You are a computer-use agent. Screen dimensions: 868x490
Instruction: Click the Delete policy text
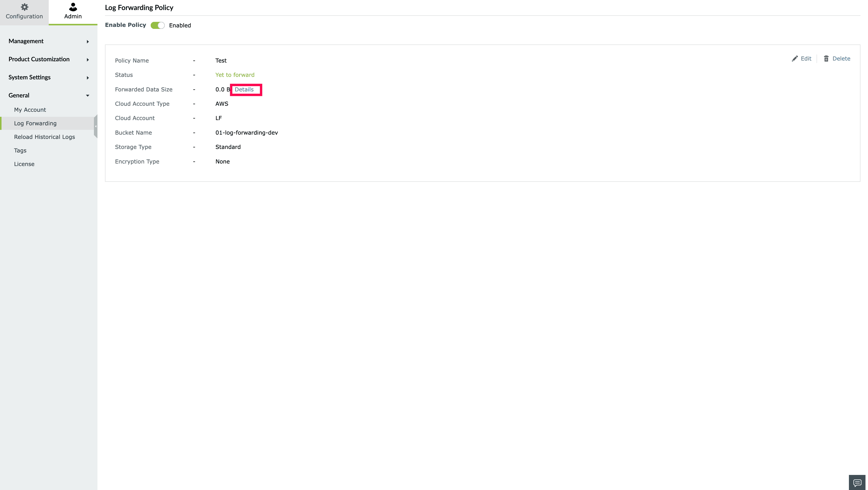841,59
